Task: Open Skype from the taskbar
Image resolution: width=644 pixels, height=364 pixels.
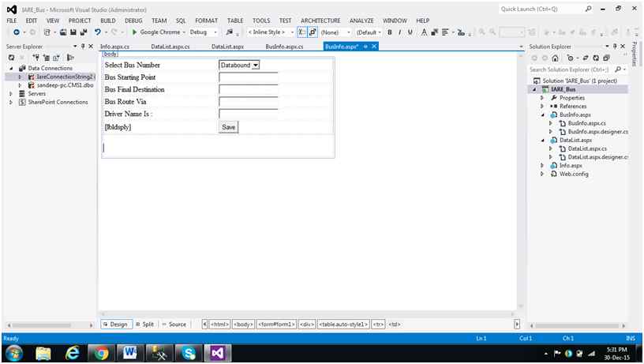Action: [x=189, y=353]
